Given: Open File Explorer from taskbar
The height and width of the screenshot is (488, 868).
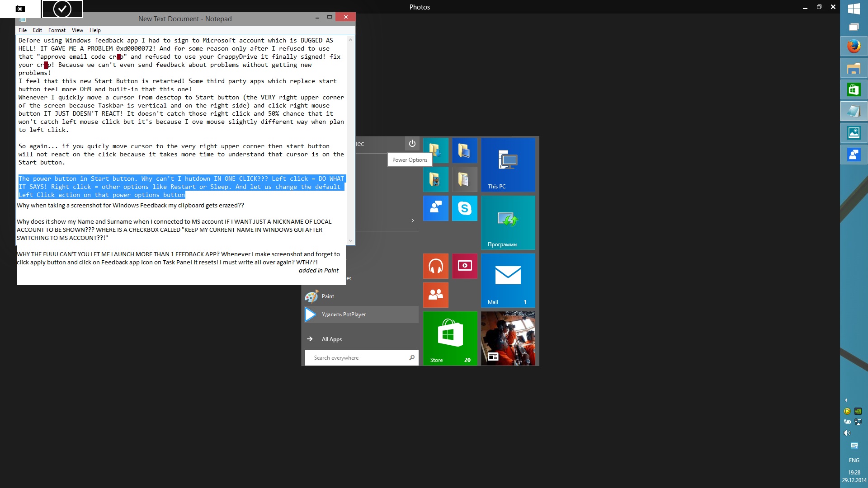Looking at the screenshot, I should pos(854,69).
